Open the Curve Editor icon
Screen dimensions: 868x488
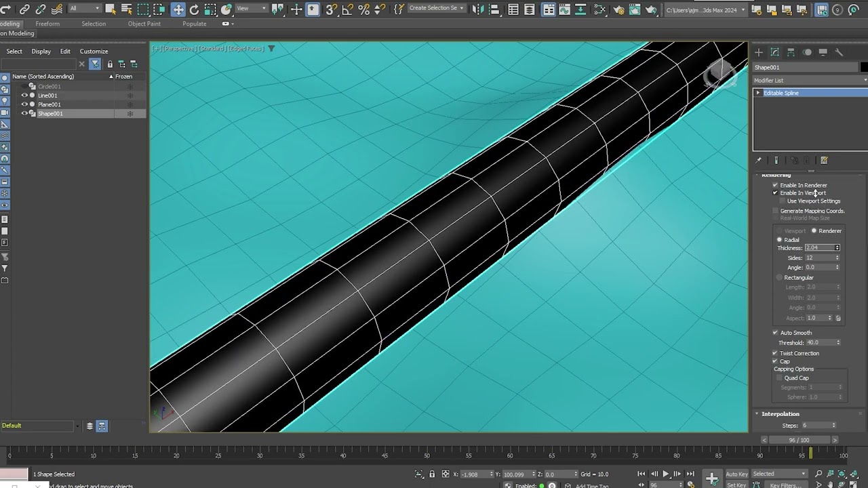click(x=564, y=9)
